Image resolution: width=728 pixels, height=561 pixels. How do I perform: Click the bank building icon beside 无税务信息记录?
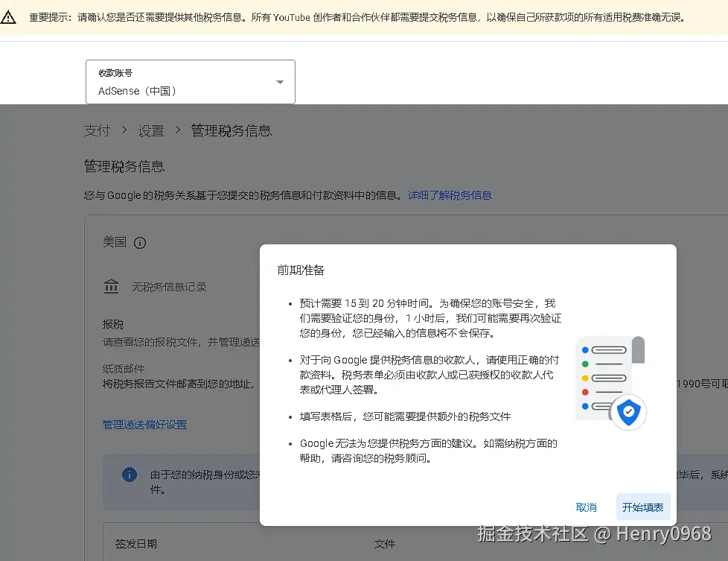tap(112, 286)
